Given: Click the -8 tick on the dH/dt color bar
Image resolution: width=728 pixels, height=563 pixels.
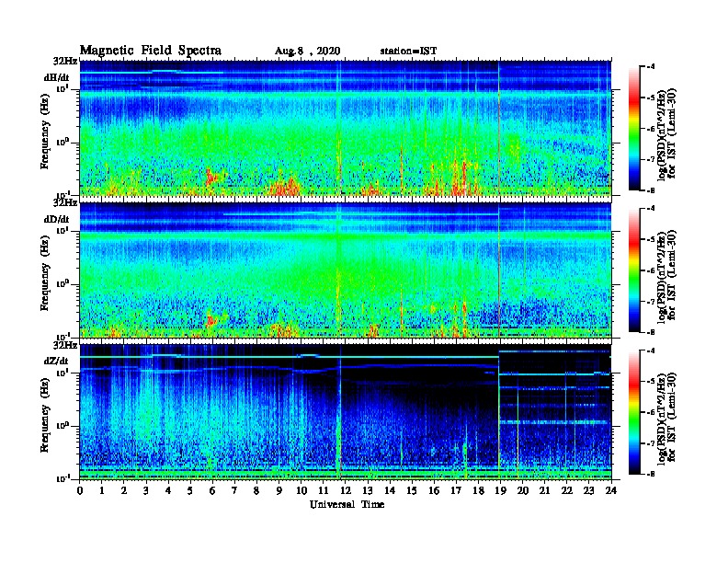Looking at the screenshot, I should [652, 190].
